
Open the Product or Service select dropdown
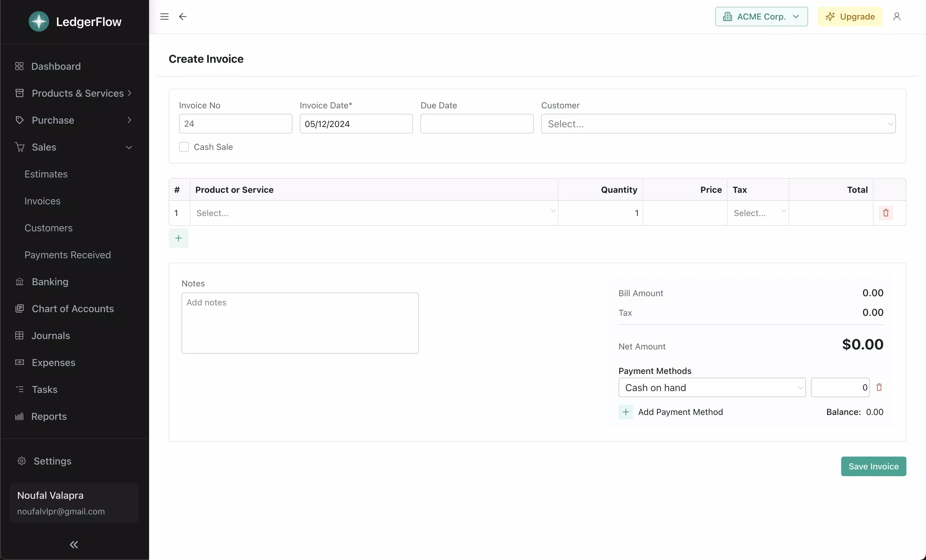pos(374,213)
